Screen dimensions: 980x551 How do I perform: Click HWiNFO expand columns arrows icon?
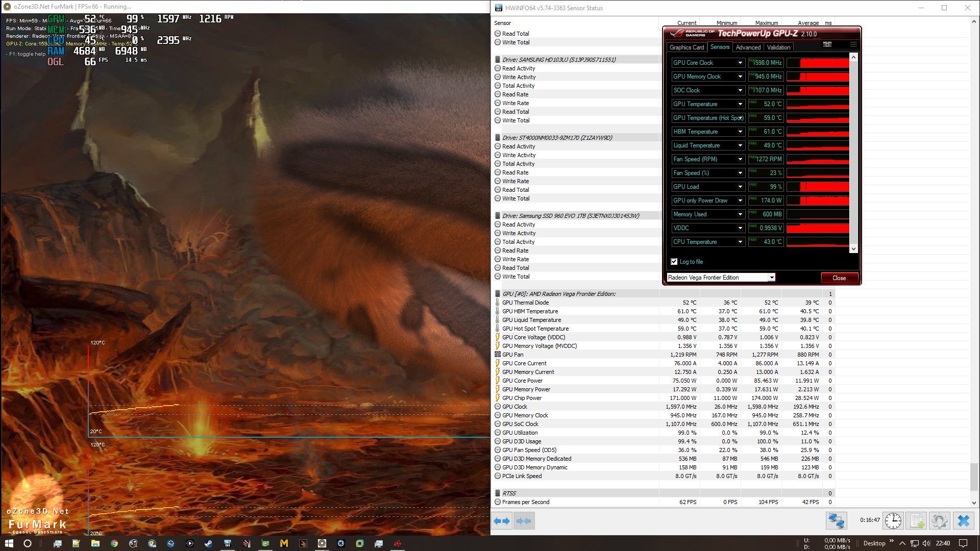tap(502, 521)
